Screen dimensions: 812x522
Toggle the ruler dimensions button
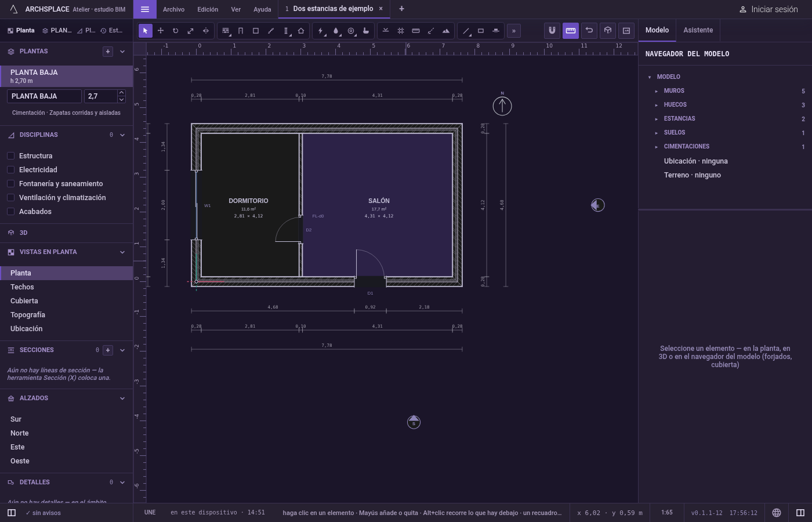pos(571,31)
